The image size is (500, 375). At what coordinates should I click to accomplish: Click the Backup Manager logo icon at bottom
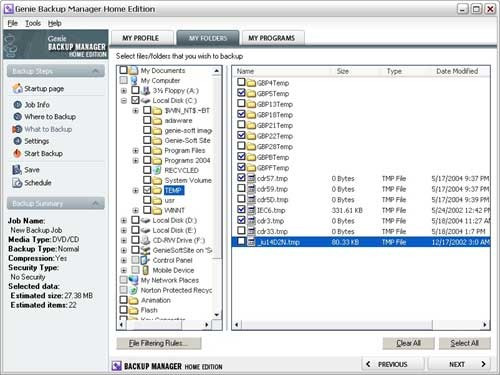[117, 366]
